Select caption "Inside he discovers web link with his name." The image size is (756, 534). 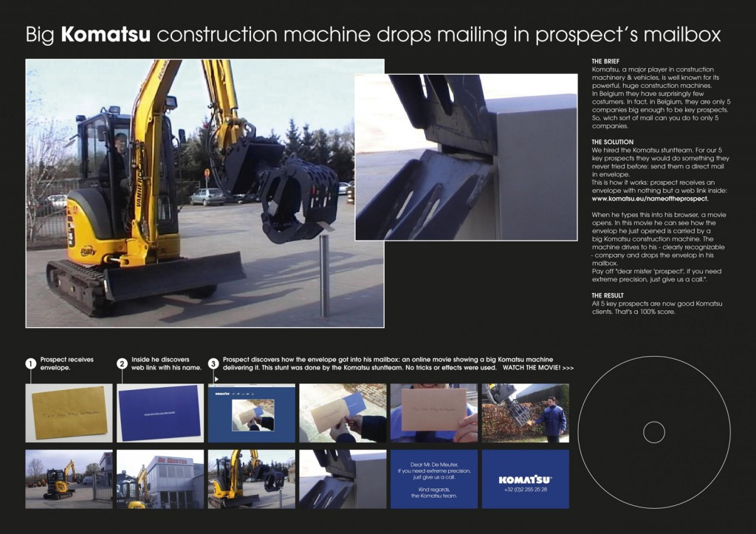click(x=166, y=363)
